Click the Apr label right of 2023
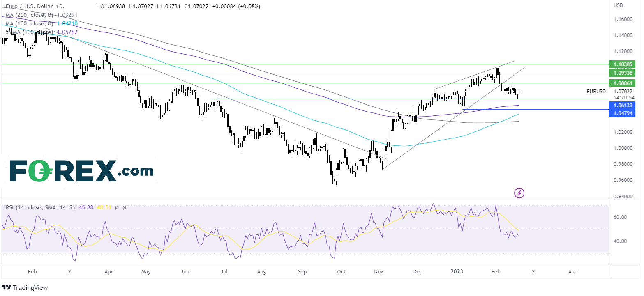Screen dimensions: 644x296 coord(572,272)
